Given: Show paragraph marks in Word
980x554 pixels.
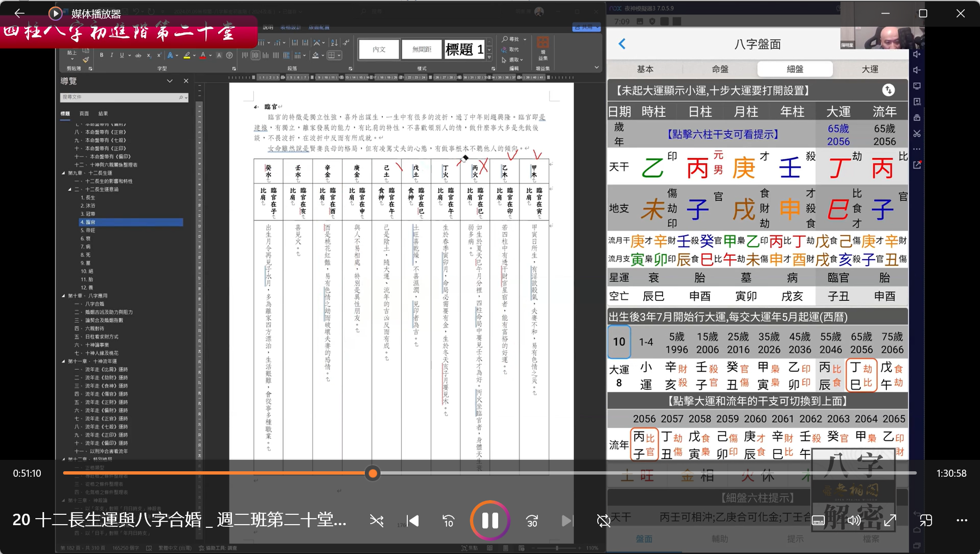Looking at the screenshot, I should (346, 42).
